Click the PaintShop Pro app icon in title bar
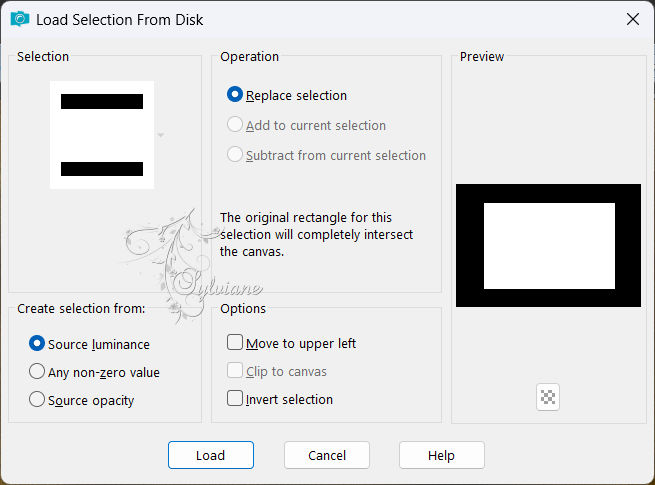655x485 pixels. pyautogui.click(x=20, y=19)
